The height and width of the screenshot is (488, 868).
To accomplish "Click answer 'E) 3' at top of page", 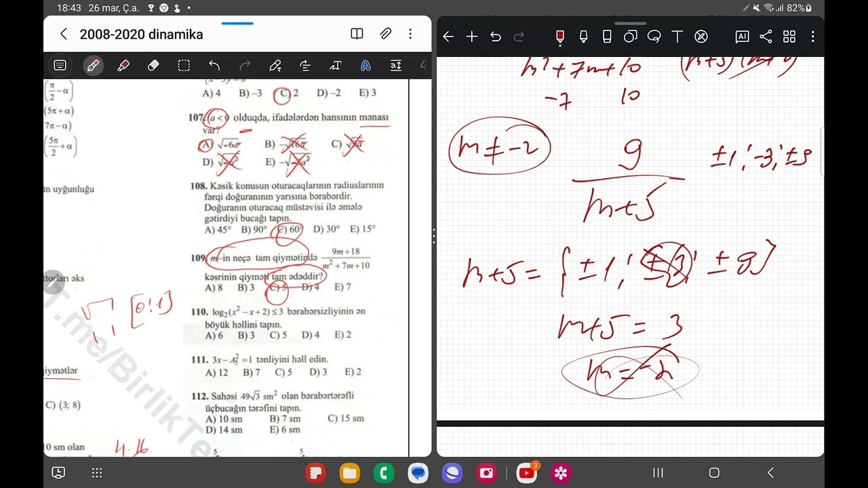I will coord(368,93).
